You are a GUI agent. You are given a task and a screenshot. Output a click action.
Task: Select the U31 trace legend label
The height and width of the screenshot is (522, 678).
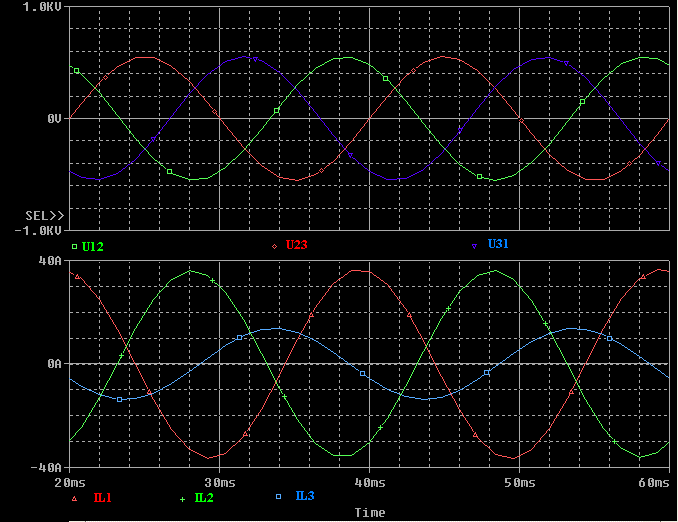tap(498, 244)
